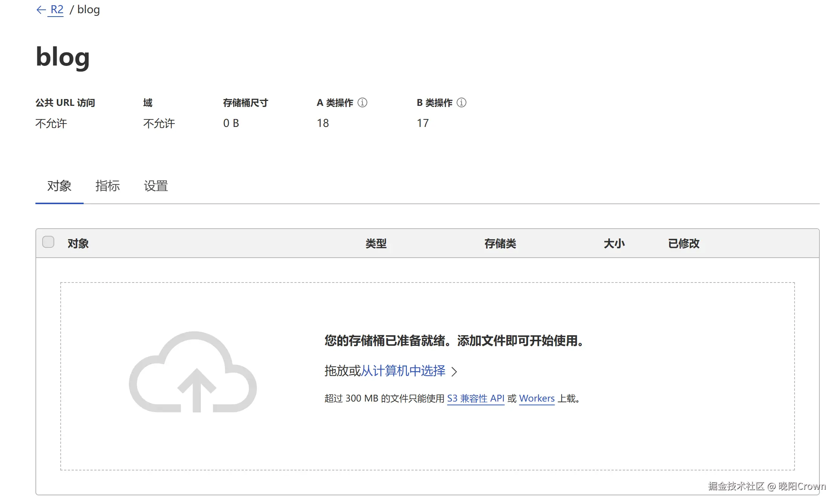Open the B 类操作 info icon
Viewport: 839px width, 504px height.
click(461, 102)
